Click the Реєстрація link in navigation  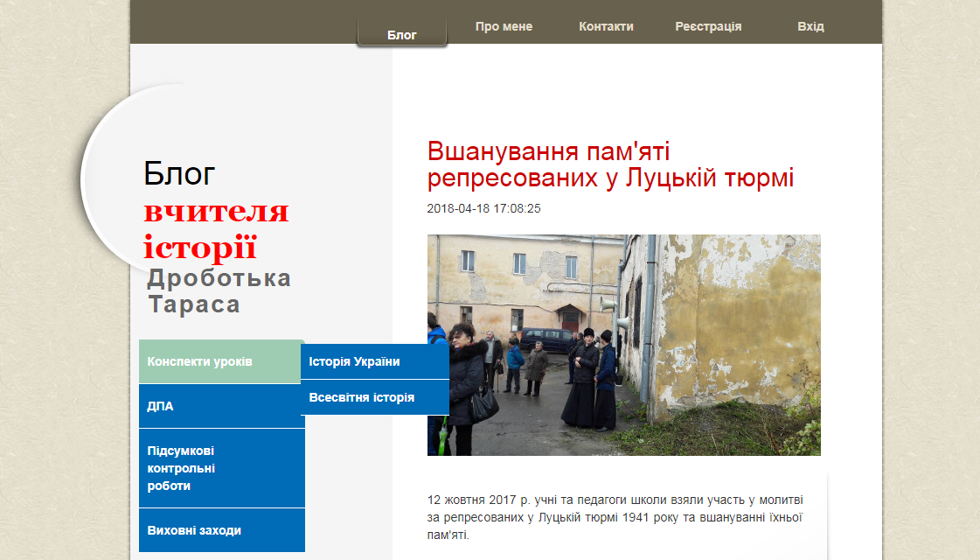(x=708, y=26)
